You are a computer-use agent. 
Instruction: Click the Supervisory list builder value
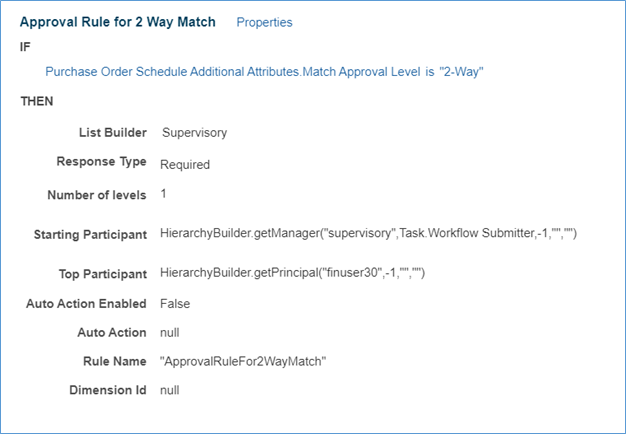click(194, 133)
